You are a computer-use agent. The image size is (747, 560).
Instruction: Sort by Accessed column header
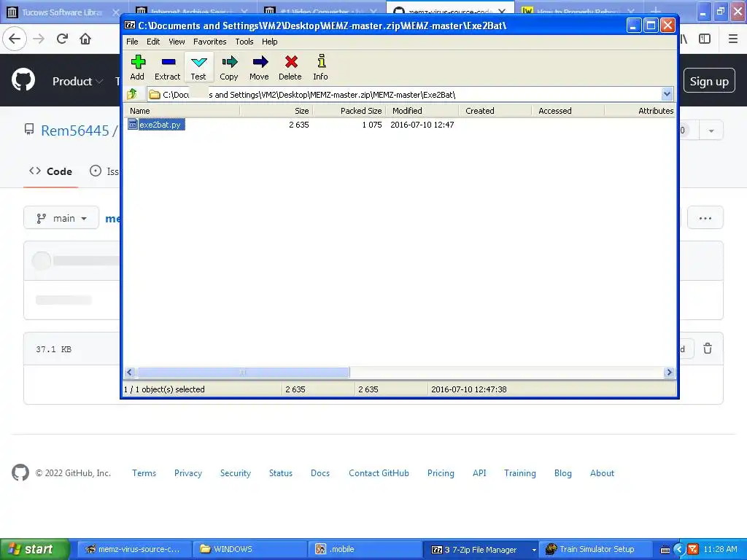[x=568, y=111]
